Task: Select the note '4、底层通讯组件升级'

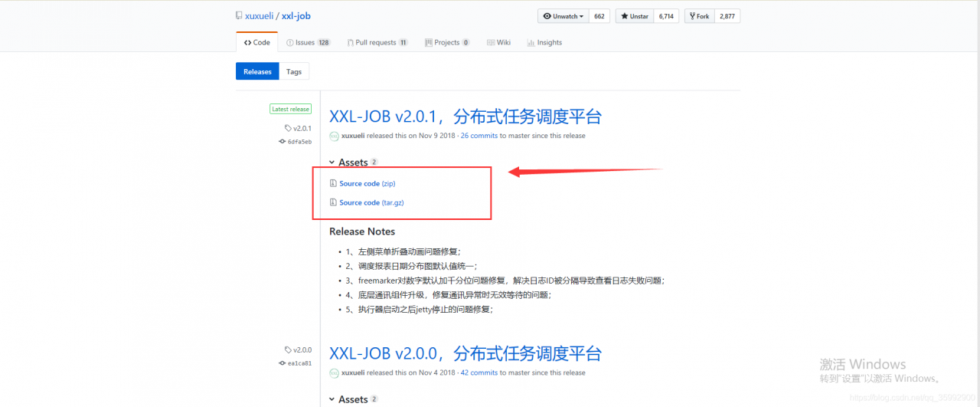Action: (449, 295)
